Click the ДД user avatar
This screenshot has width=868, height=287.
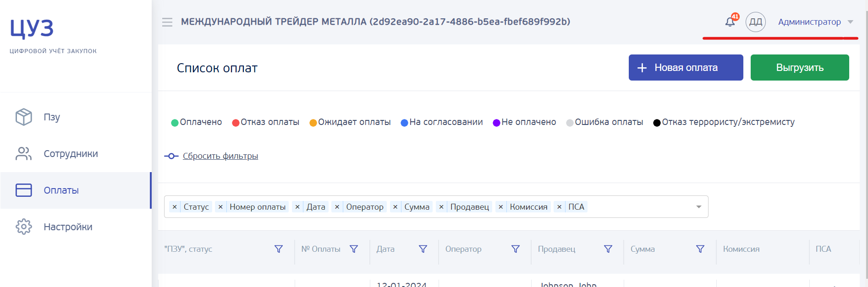point(756,22)
